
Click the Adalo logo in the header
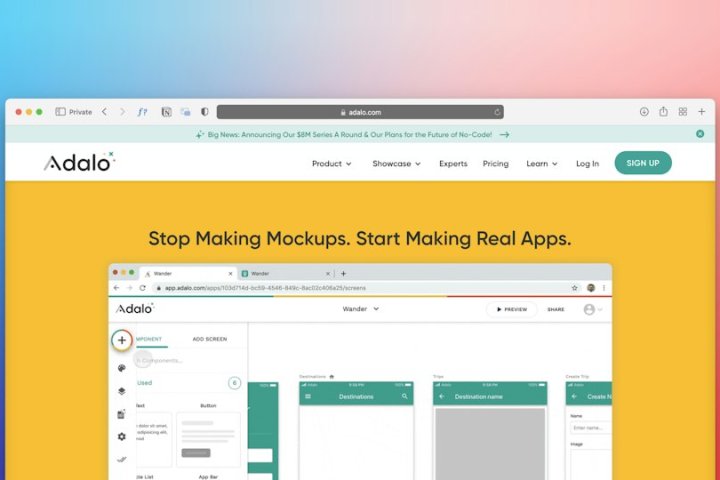(79, 162)
